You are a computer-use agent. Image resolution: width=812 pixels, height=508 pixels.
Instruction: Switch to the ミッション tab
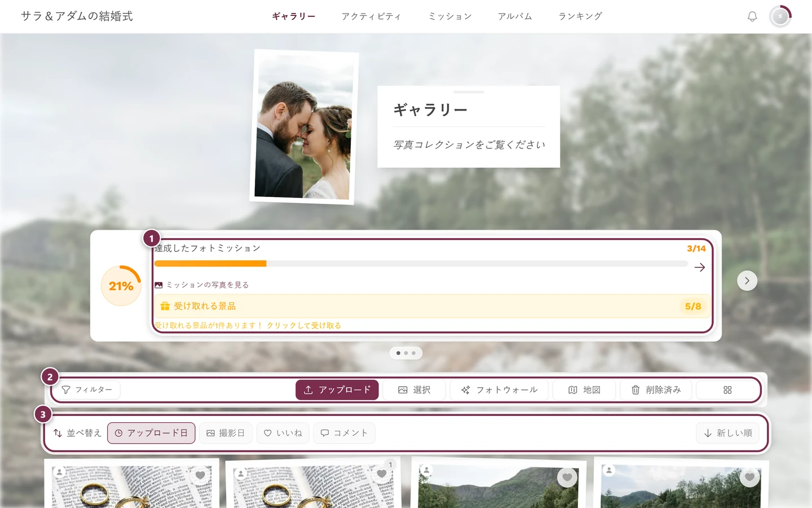(x=450, y=16)
